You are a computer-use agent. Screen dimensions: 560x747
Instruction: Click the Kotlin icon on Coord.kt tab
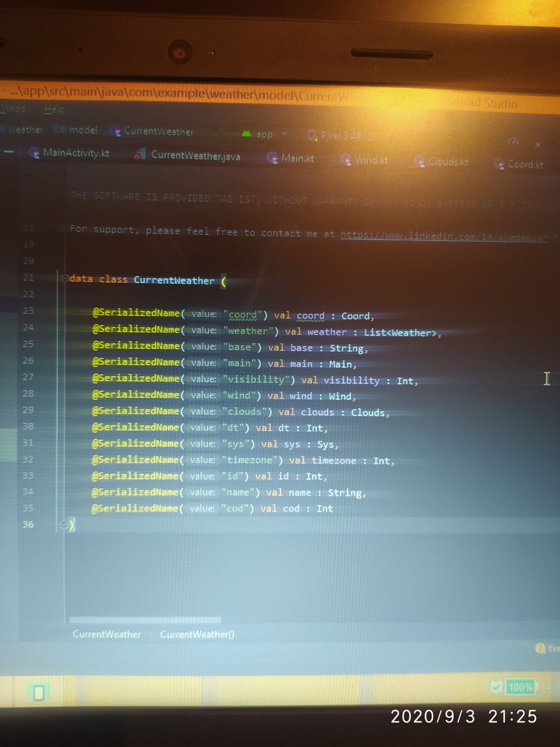pos(499,164)
